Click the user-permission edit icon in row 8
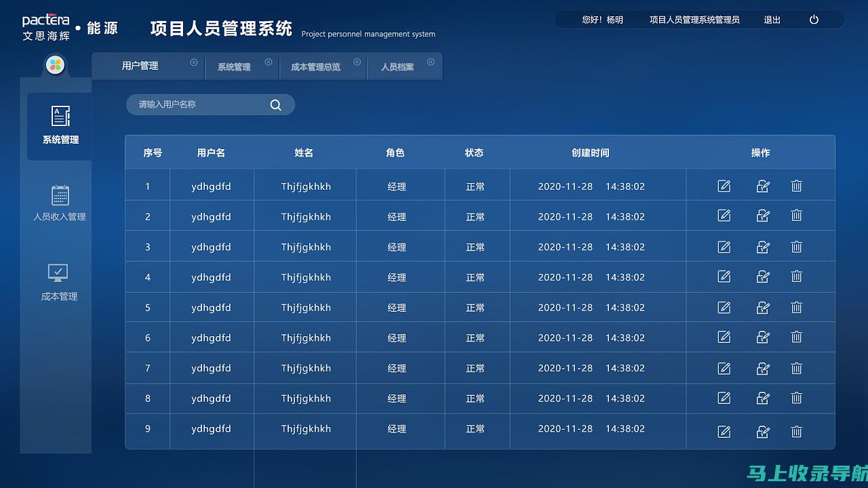The image size is (868, 488). pos(763,398)
